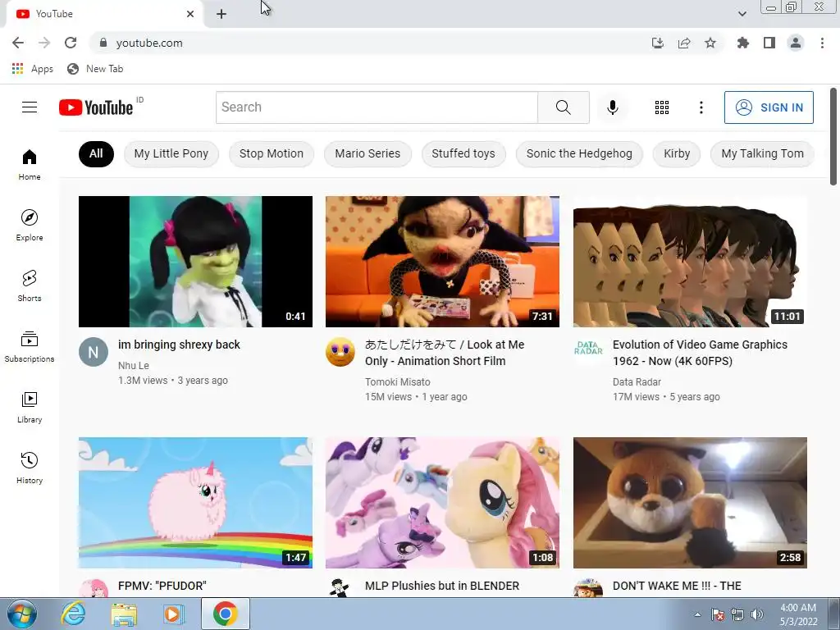Select the Sonic the Hedgehog chip

tap(579, 153)
